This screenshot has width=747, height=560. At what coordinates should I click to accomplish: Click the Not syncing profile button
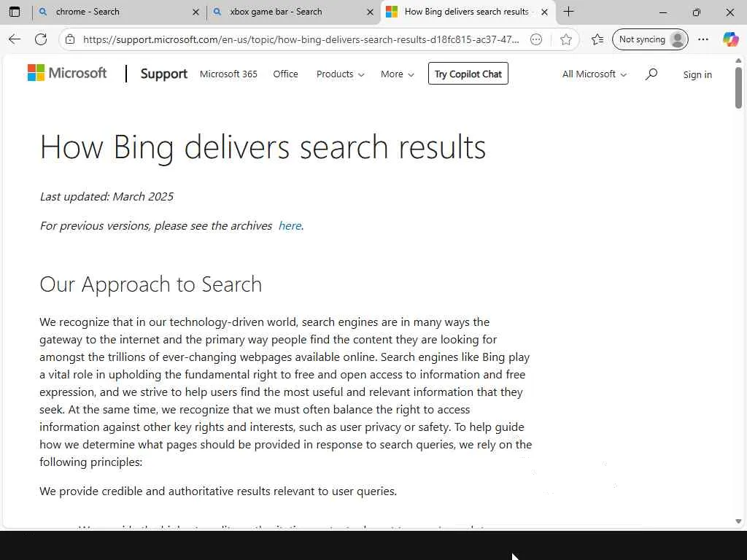[650, 39]
